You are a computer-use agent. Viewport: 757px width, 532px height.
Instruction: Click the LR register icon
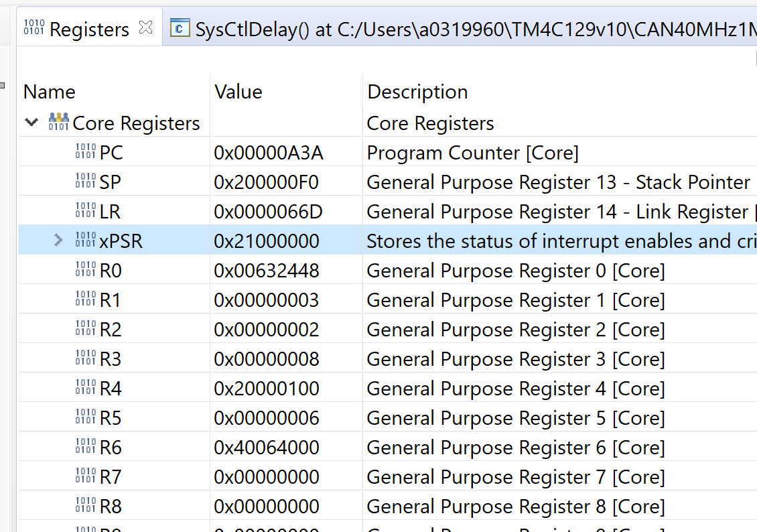click(86, 211)
